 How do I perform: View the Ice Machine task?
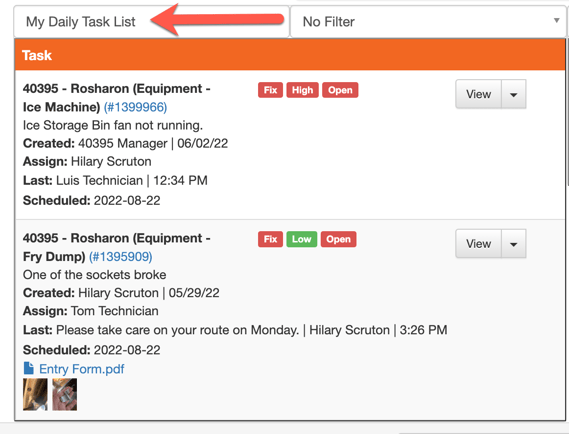[x=478, y=94]
